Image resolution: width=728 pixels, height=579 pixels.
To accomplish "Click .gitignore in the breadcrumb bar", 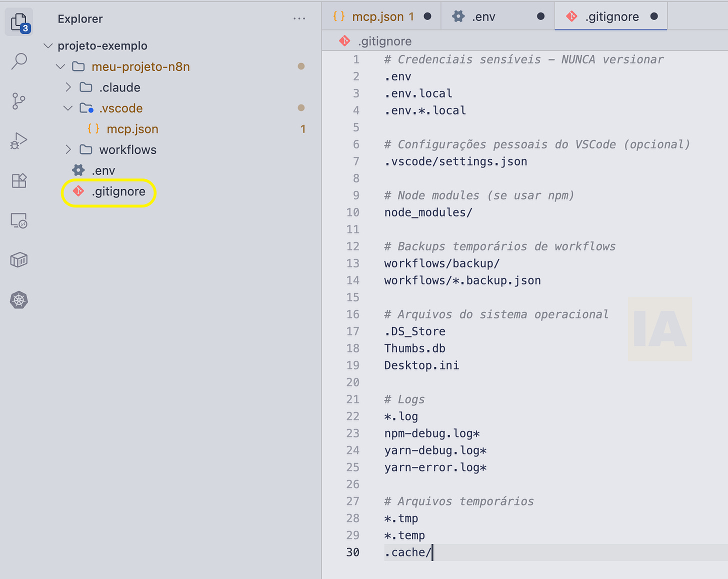I will tap(384, 41).
